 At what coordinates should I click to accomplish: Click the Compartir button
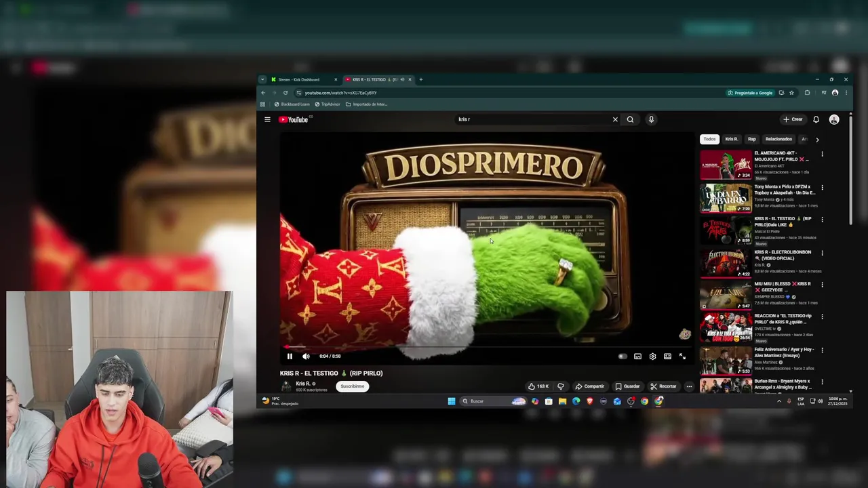(589, 386)
